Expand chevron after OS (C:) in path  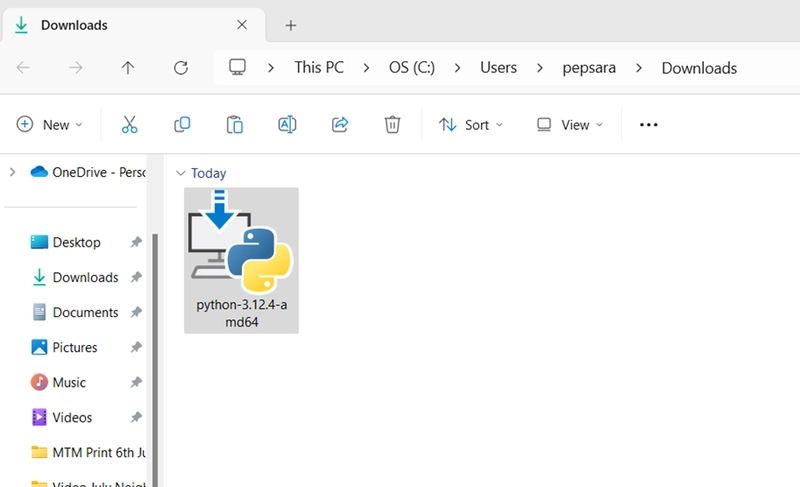[458, 68]
